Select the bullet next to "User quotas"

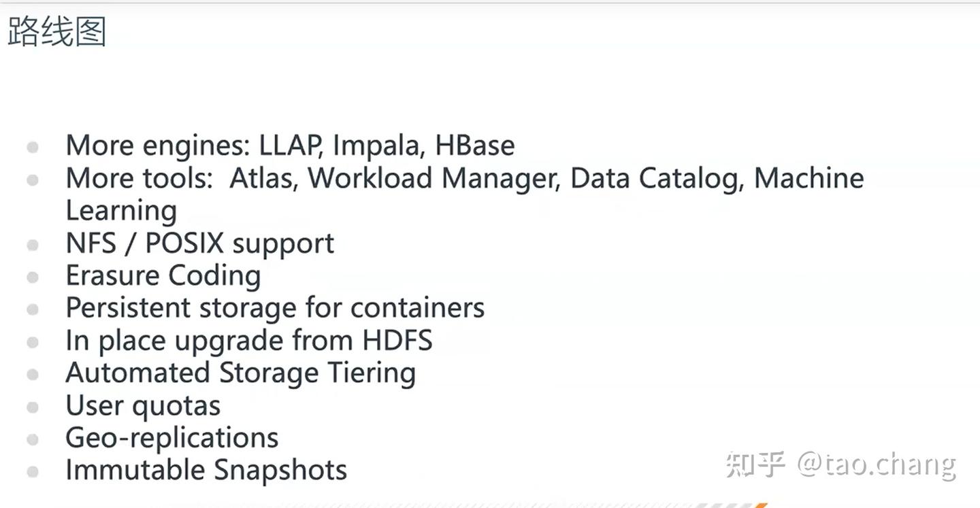[33, 407]
